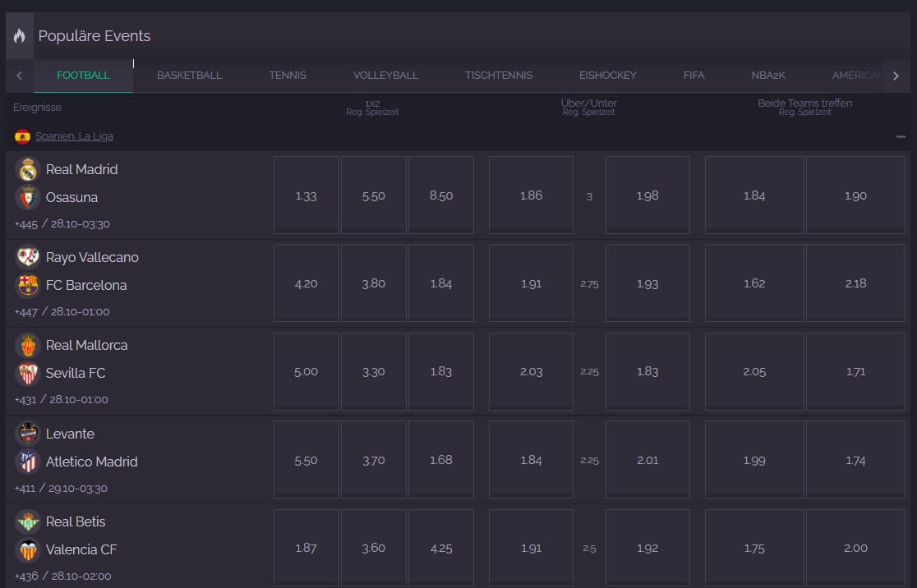The image size is (917, 588).
Task: Show previous sports with the left arrow
Action: [x=19, y=76]
